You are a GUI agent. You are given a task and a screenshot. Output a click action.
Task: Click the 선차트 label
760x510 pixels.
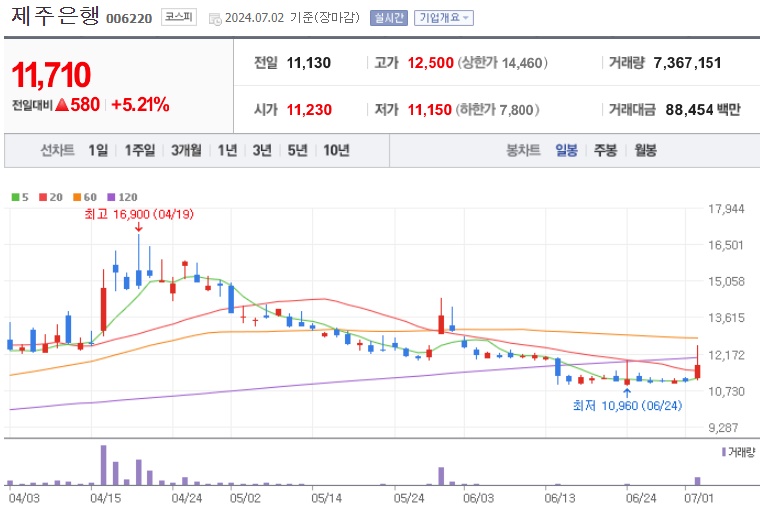pyautogui.click(x=57, y=150)
